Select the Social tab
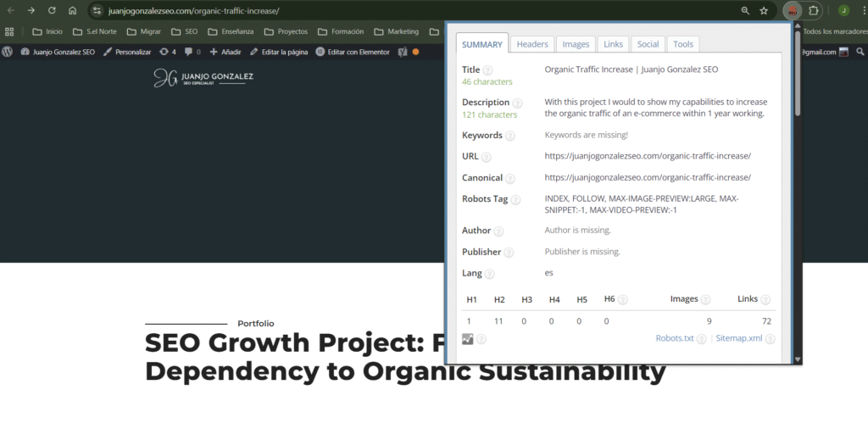The width and height of the screenshot is (868, 434). (x=648, y=44)
